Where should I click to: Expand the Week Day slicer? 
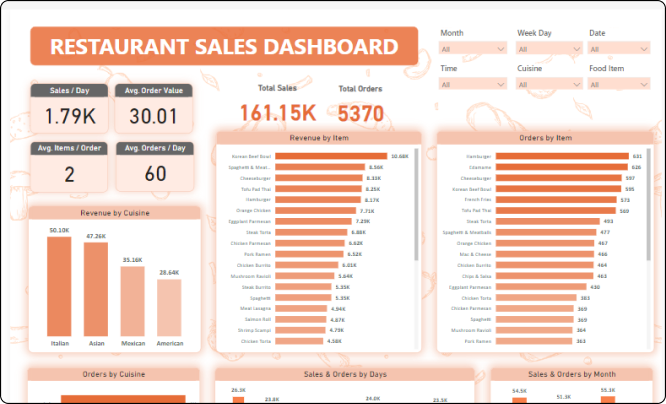click(x=547, y=48)
